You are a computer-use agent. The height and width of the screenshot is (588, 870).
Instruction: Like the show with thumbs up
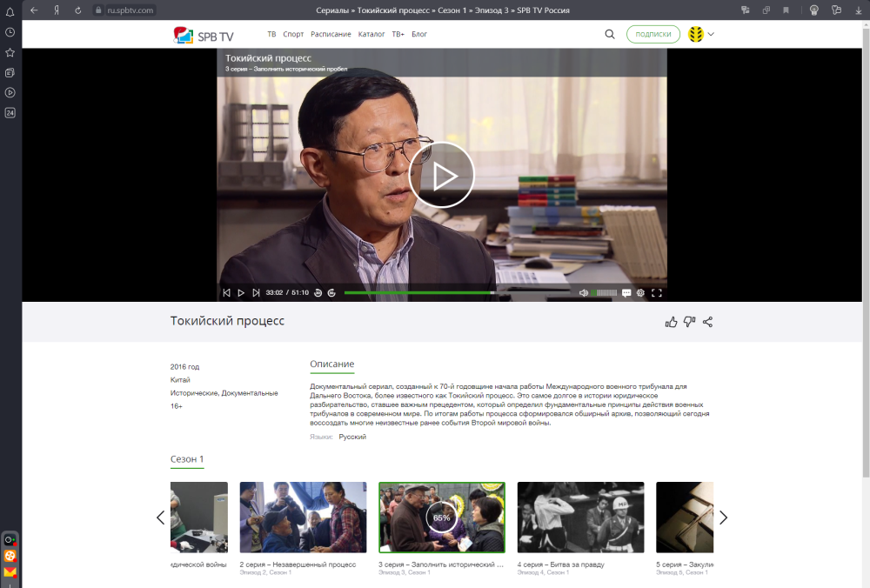[672, 322]
